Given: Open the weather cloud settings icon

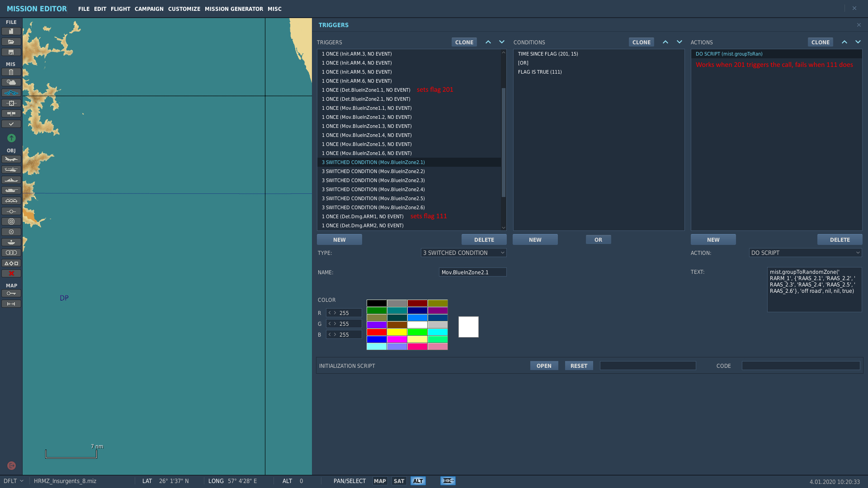Looking at the screenshot, I should pyautogui.click(x=11, y=82).
